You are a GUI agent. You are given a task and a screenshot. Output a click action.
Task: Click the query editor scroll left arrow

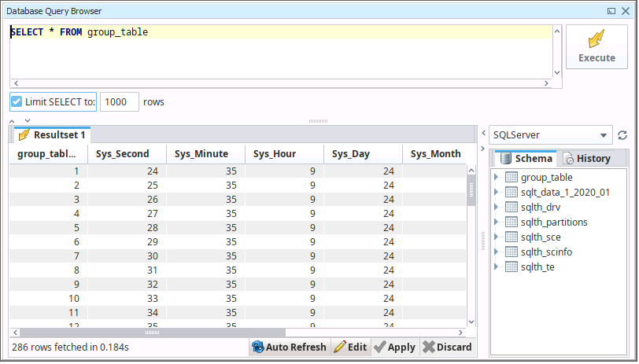pyautogui.click(x=17, y=83)
